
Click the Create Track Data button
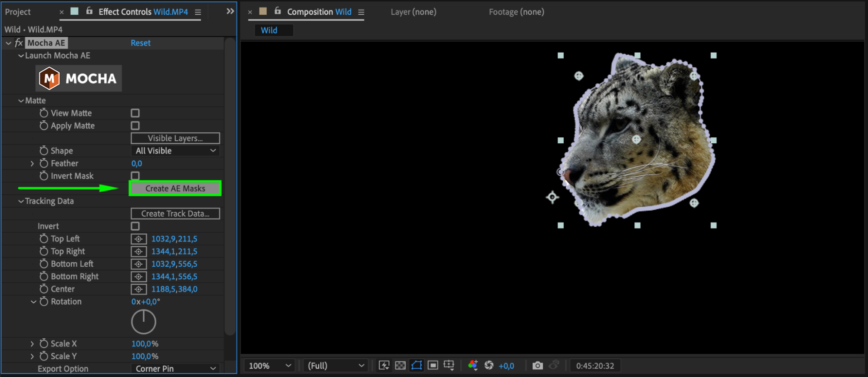(175, 214)
